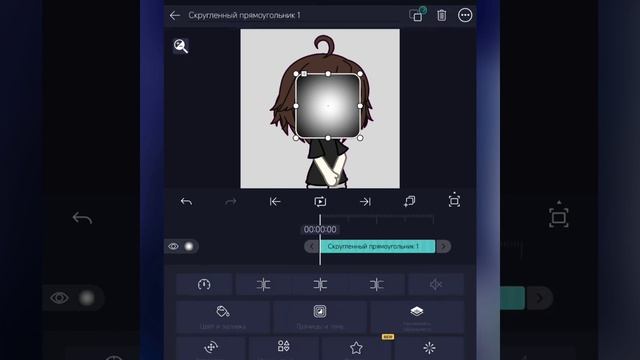Tap the copy style icon with green check
Screen dimensions: 640x360
pos(417,15)
